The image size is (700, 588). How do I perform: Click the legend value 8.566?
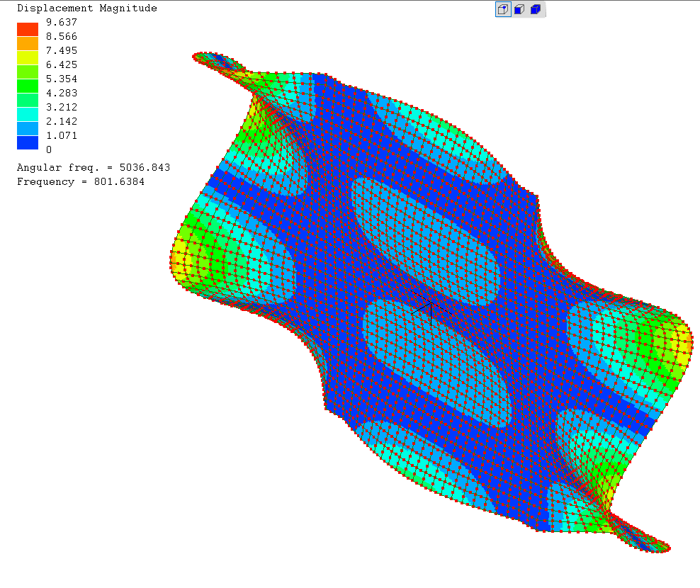pyautogui.click(x=62, y=37)
